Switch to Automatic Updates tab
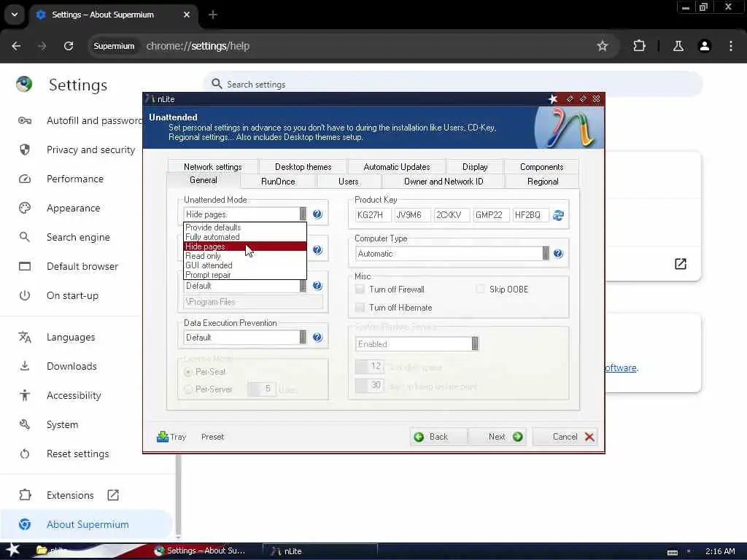The width and height of the screenshot is (747, 560). (396, 167)
